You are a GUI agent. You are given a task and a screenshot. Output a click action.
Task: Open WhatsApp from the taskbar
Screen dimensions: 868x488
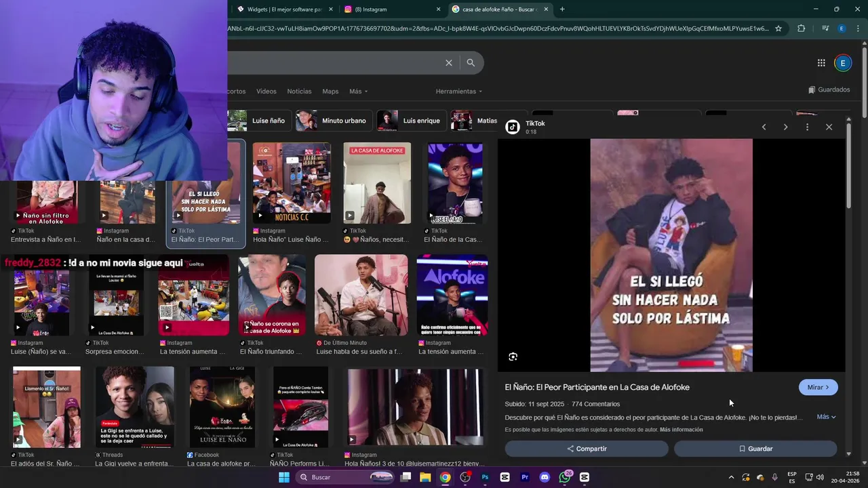pos(565,477)
